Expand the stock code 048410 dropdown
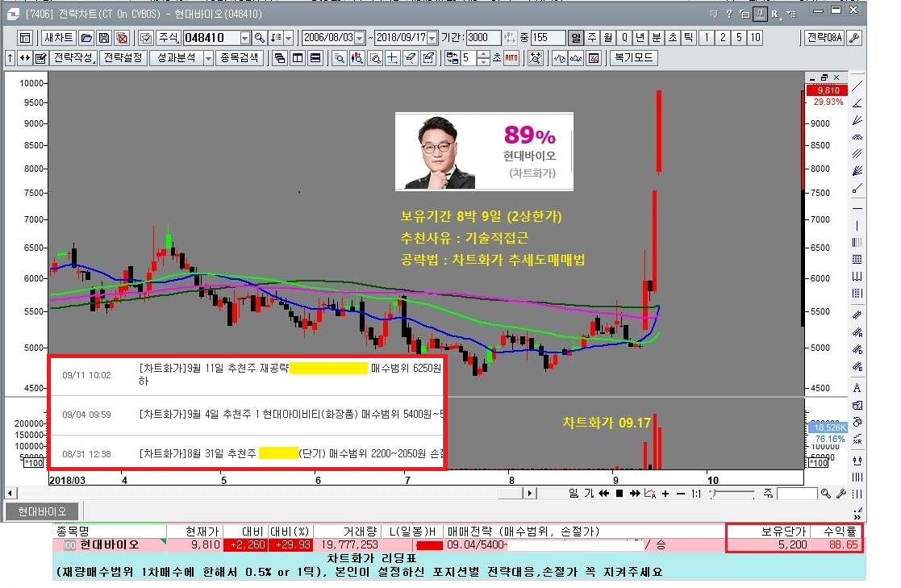Screen dimensions: 901x588 (x=244, y=38)
